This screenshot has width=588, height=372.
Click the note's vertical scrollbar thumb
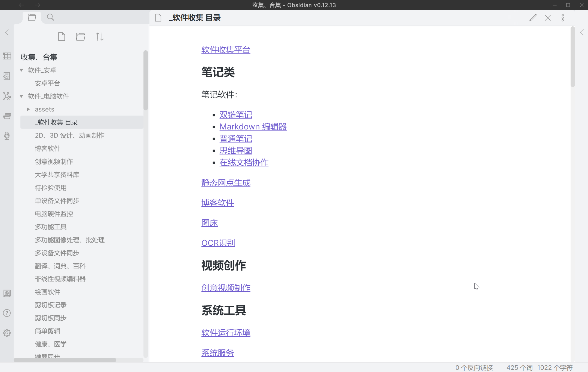click(x=572, y=57)
